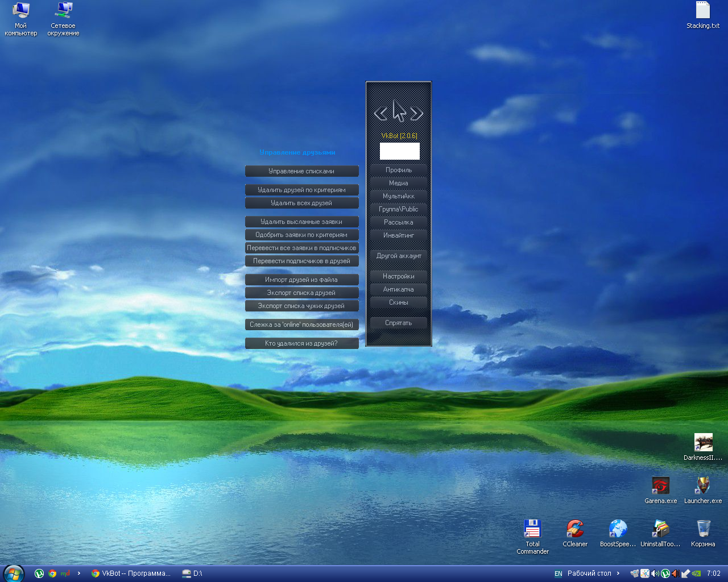Click the BoostSpeed desktop shortcut

[618, 529]
